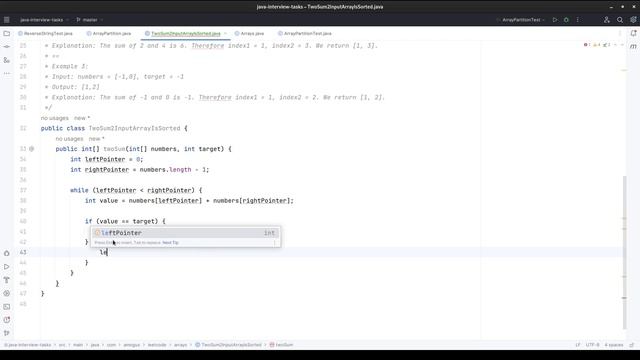Open completion popup options menu

tap(274, 242)
